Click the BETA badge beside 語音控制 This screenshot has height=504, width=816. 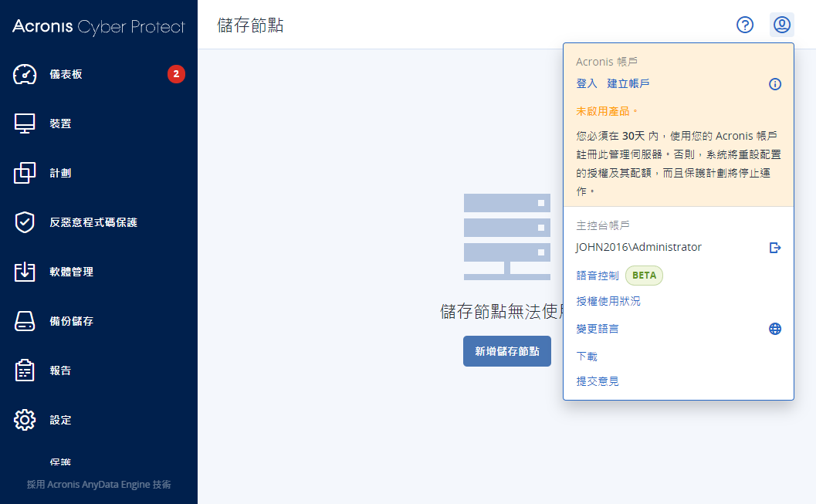[x=644, y=276]
